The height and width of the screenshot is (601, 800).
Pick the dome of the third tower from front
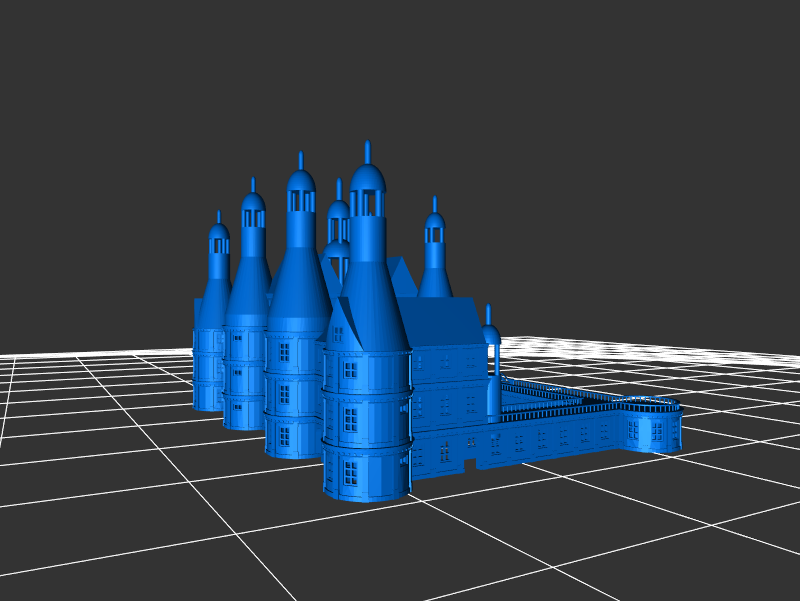click(253, 202)
